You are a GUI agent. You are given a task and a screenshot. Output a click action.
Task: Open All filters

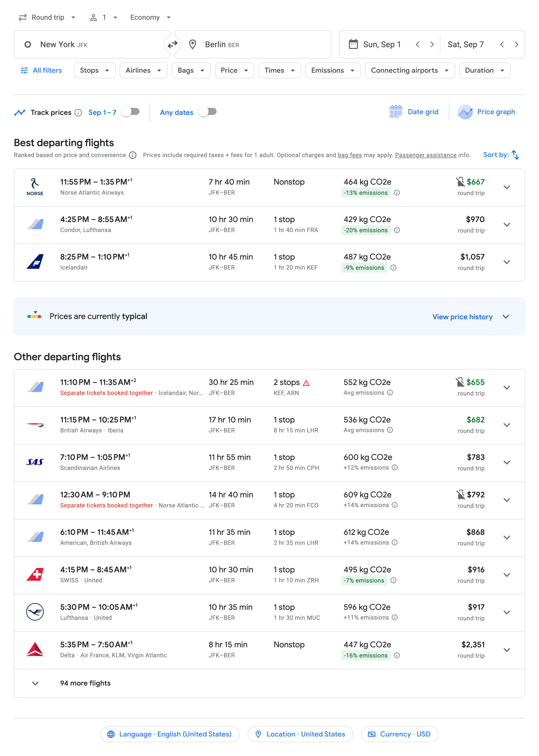pyautogui.click(x=41, y=70)
